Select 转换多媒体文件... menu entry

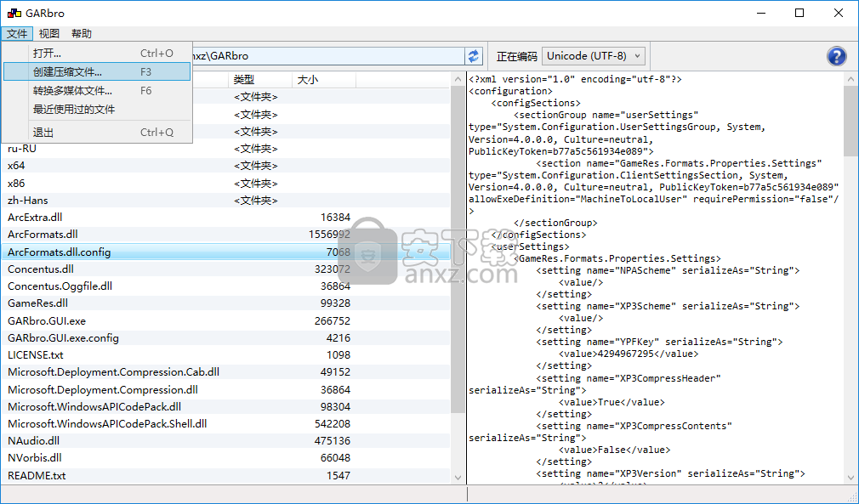(x=97, y=90)
